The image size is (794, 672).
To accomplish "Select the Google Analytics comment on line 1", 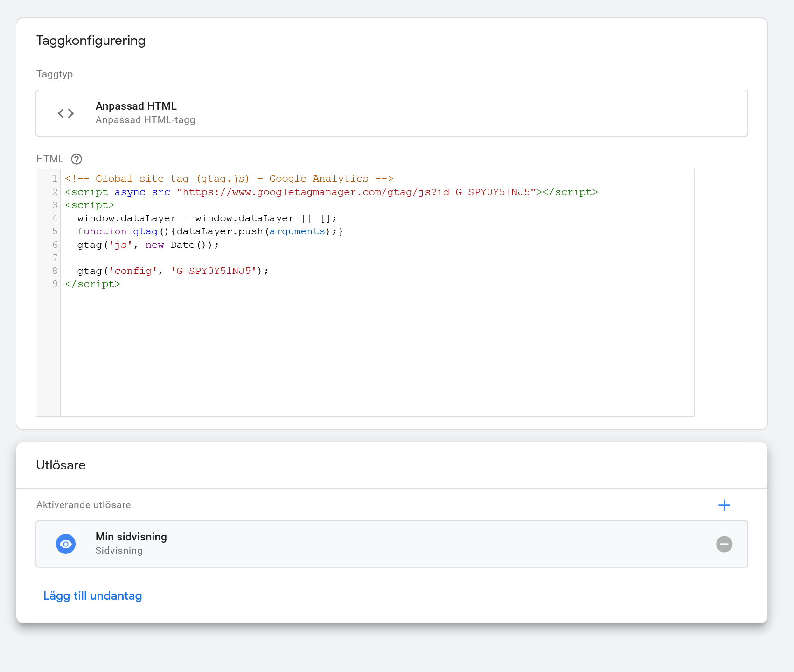I will 229,178.
